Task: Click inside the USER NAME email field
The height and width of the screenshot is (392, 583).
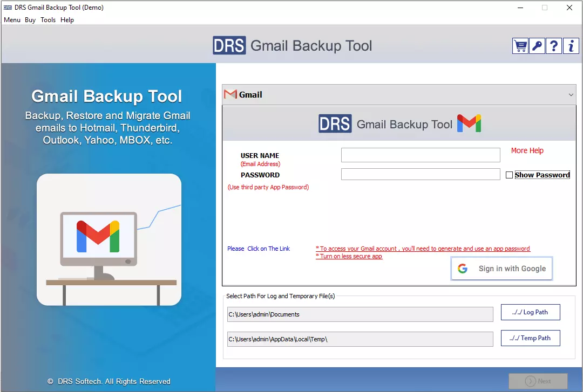Action: [420, 155]
